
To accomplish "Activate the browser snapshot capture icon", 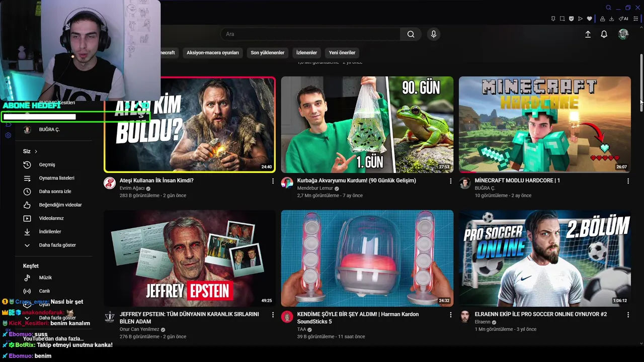I will point(562,19).
